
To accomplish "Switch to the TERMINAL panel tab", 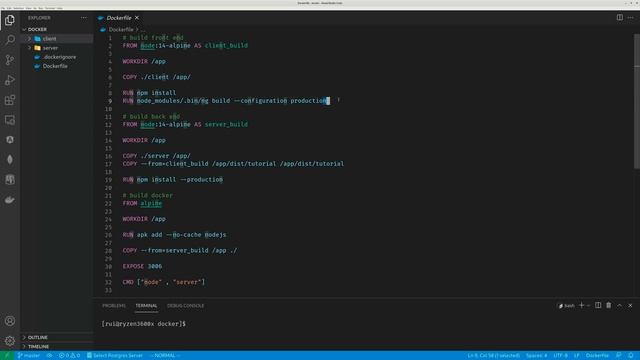I will click(x=146, y=306).
